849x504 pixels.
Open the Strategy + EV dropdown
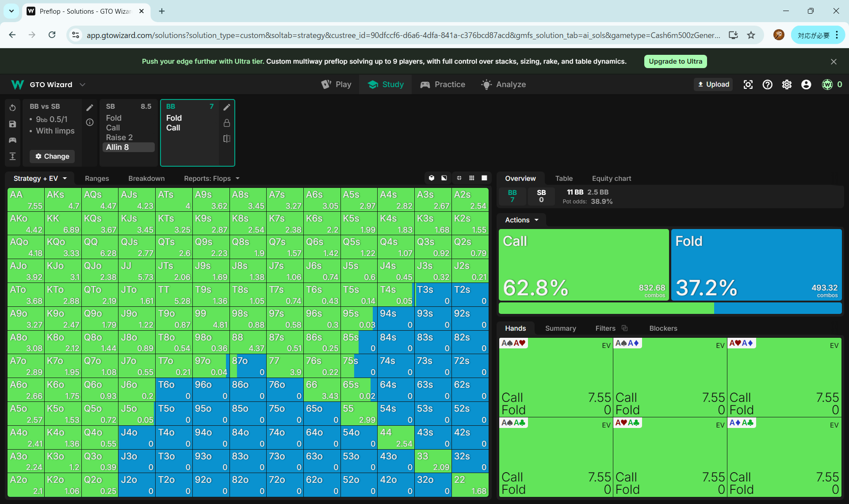coord(40,178)
